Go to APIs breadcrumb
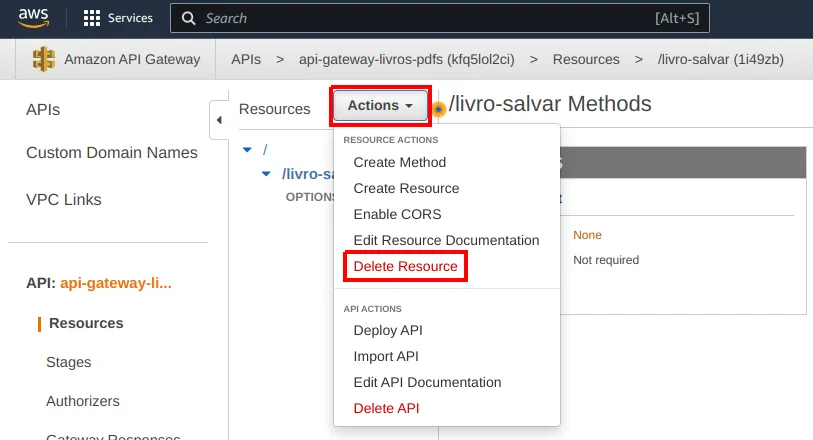This screenshot has height=440, width=813. (x=246, y=60)
